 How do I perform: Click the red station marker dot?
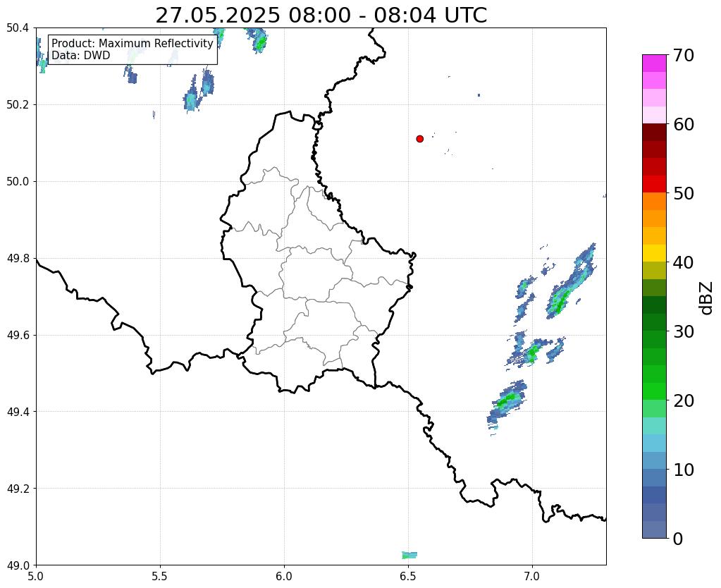419,139
